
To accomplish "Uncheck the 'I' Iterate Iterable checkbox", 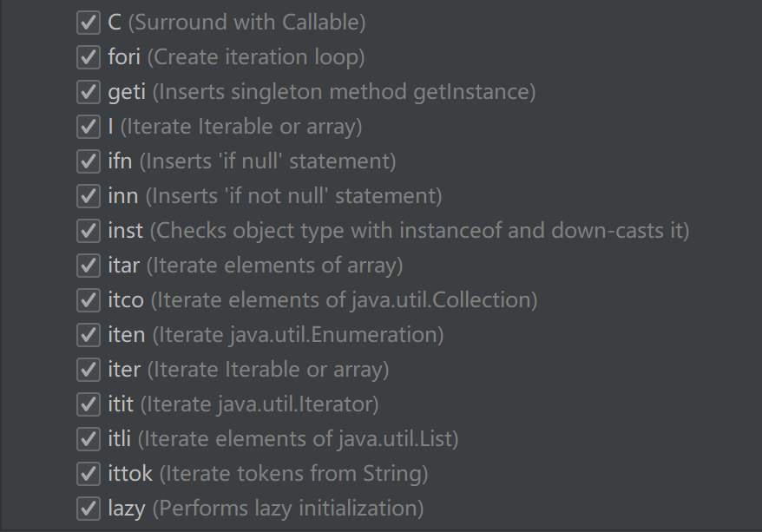I will (x=89, y=127).
